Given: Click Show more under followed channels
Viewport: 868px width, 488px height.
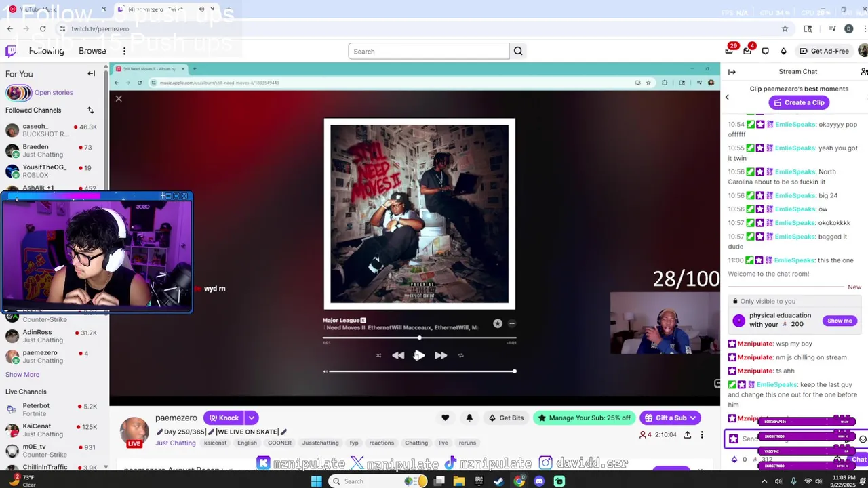Looking at the screenshot, I should 22,374.
